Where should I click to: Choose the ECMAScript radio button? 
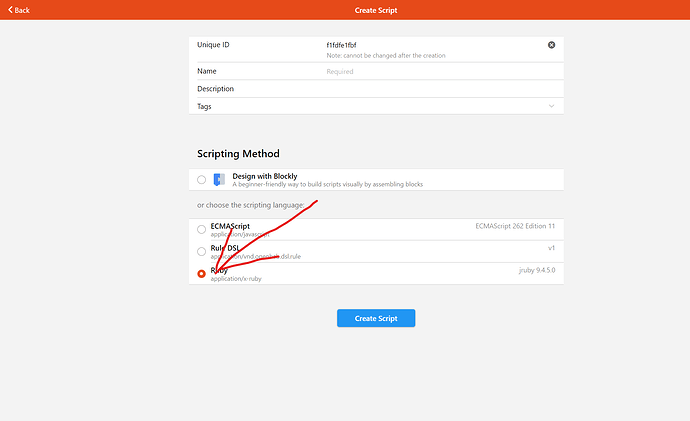tap(202, 230)
